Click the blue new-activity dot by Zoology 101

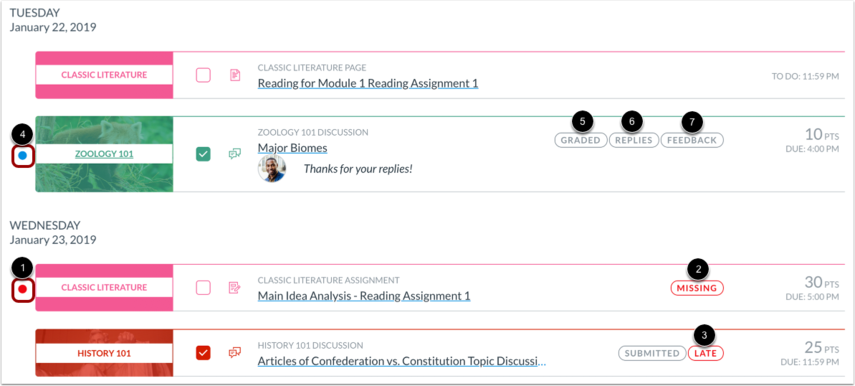point(22,156)
